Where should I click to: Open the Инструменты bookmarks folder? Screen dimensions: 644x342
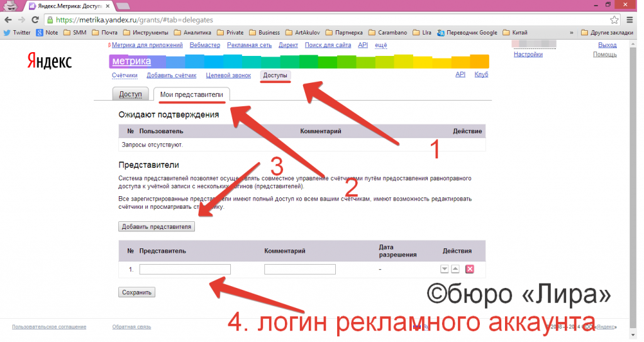pos(146,33)
